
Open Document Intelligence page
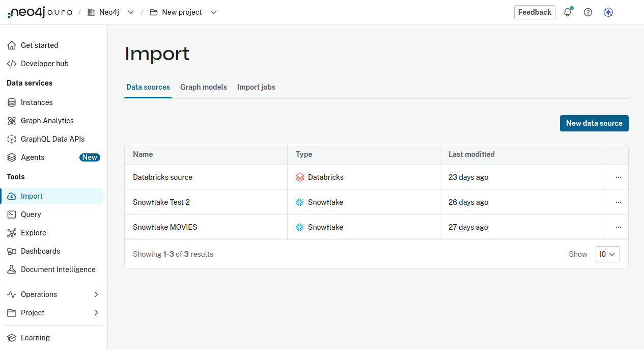(53, 270)
